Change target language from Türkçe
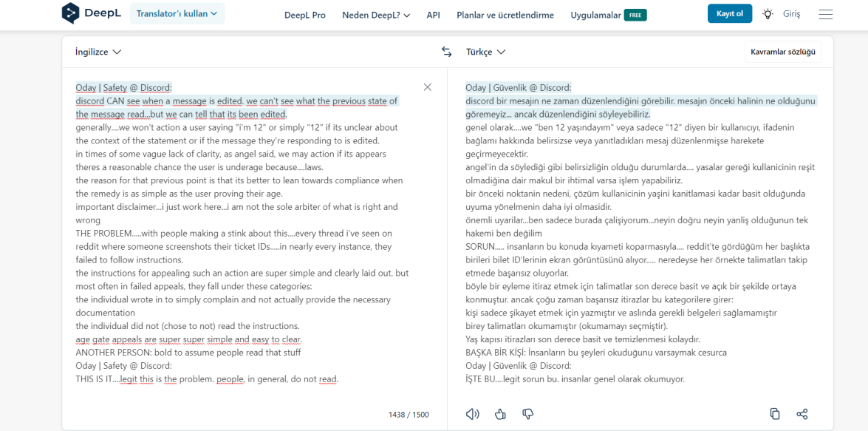The width and height of the screenshot is (868, 431). tap(485, 52)
